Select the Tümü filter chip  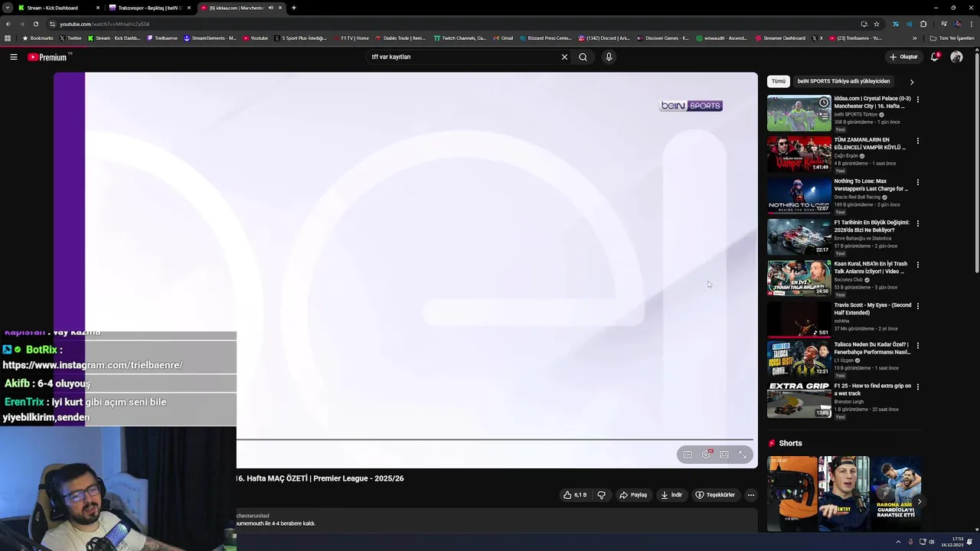coord(778,81)
